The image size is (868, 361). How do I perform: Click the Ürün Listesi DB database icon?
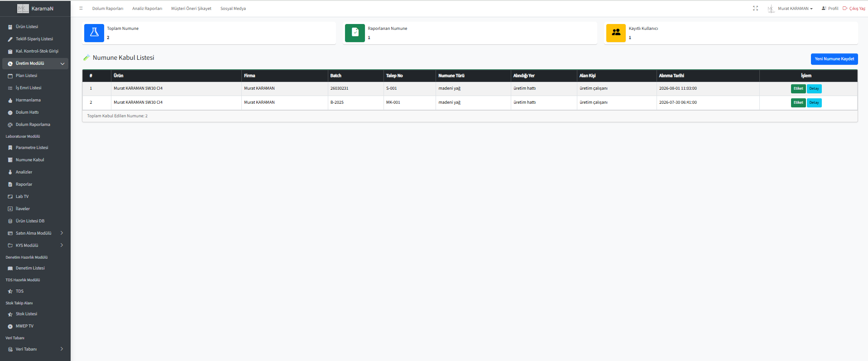click(10, 221)
